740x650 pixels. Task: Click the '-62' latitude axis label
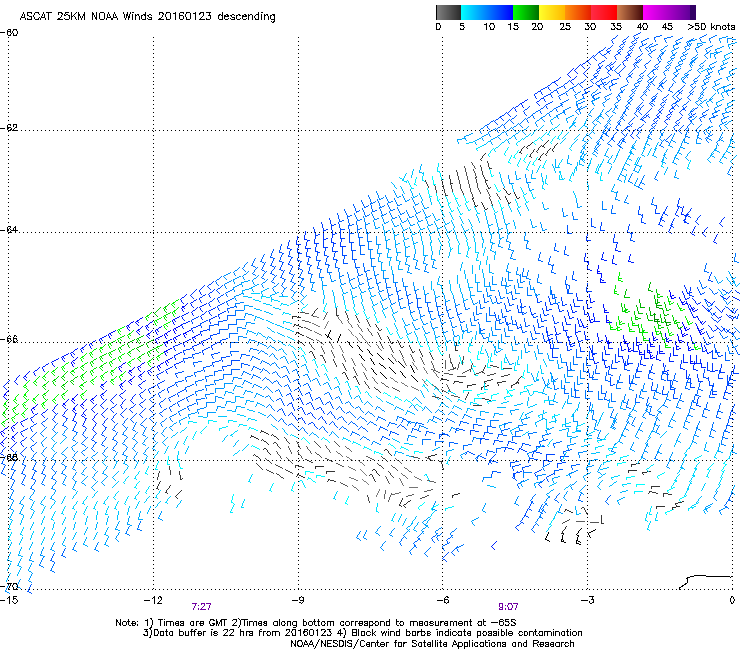9,128
